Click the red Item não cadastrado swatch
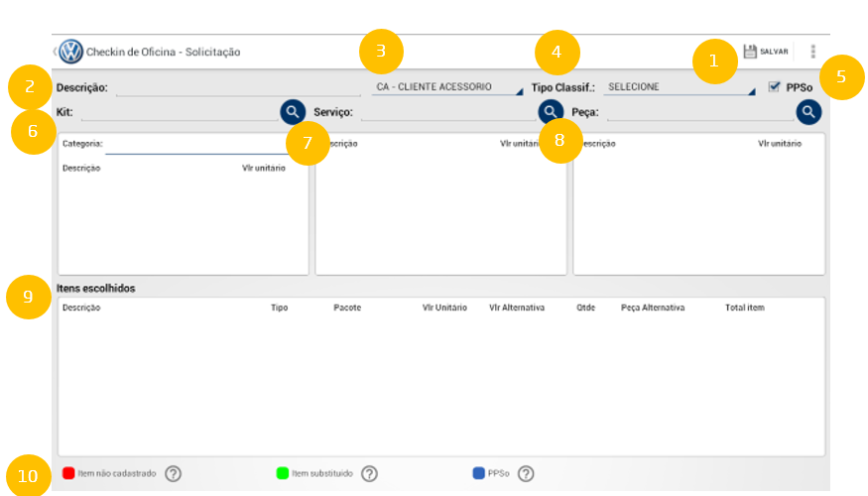The image size is (868, 496). [68, 473]
